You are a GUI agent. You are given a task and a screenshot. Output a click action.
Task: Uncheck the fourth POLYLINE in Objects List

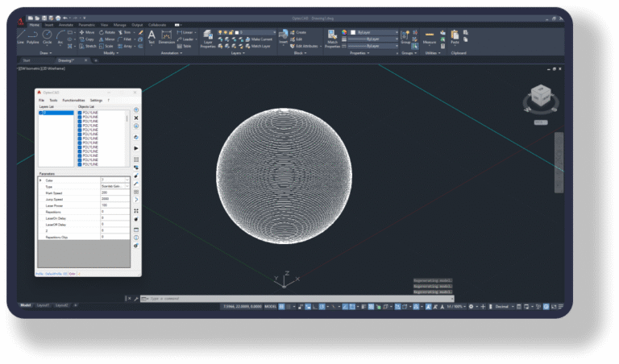pyautogui.click(x=80, y=126)
